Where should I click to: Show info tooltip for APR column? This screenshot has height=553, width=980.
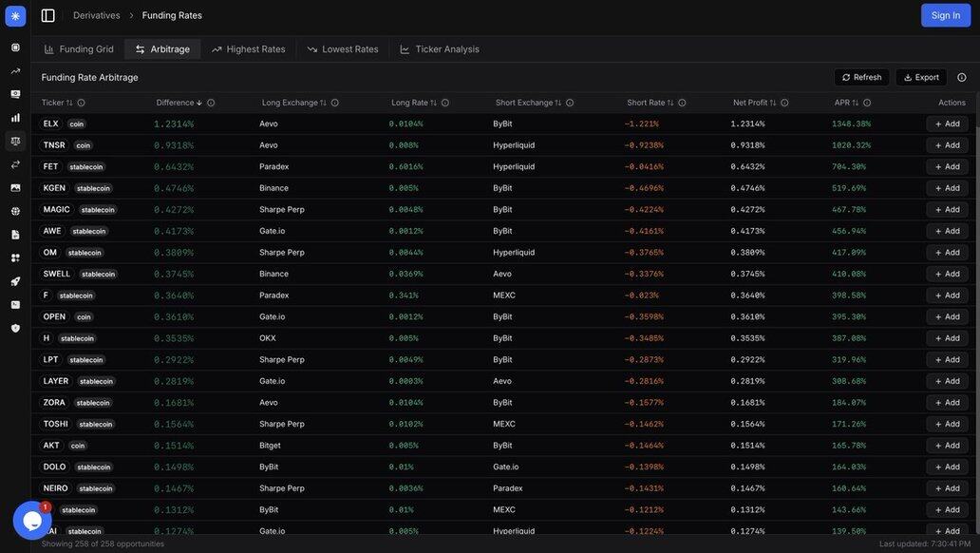click(867, 103)
